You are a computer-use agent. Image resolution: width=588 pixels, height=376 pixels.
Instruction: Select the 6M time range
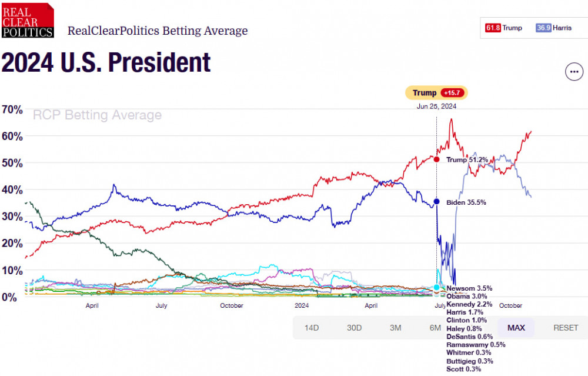tap(435, 328)
